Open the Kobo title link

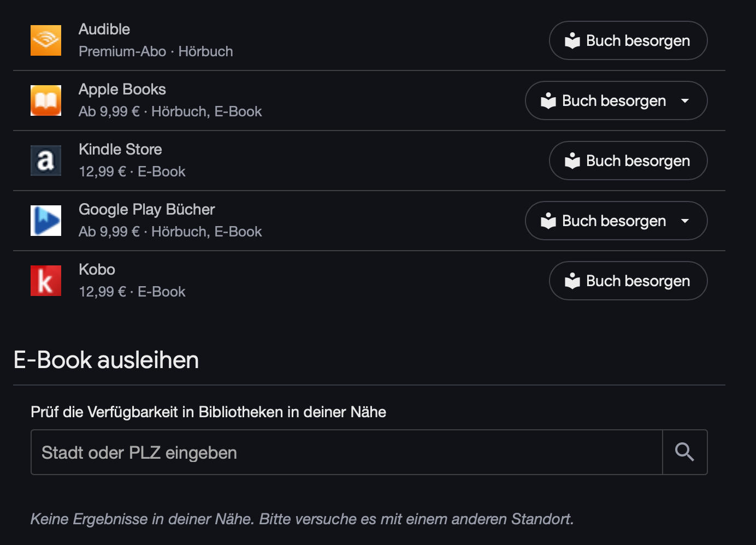97,270
